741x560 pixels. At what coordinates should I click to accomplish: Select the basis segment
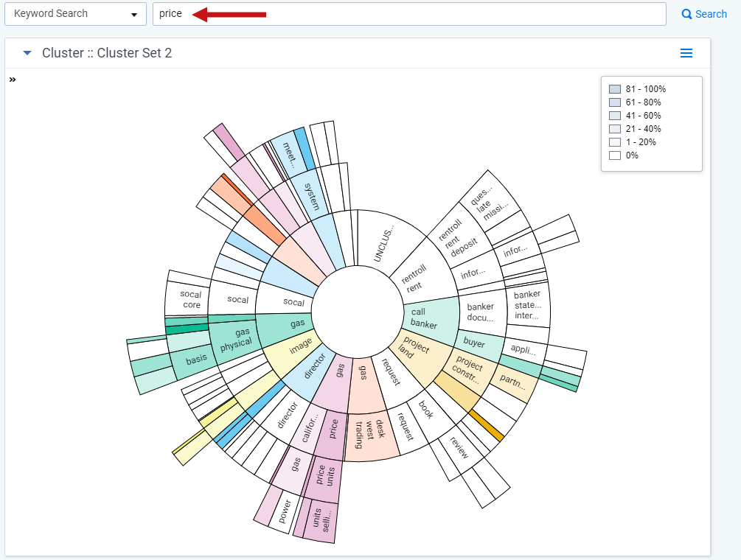pos(194,361)
